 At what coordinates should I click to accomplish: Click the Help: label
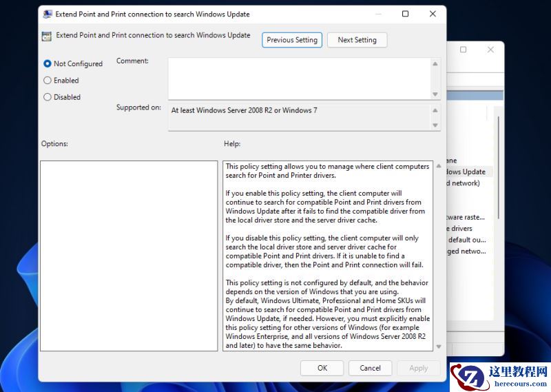tap(232, 144)
